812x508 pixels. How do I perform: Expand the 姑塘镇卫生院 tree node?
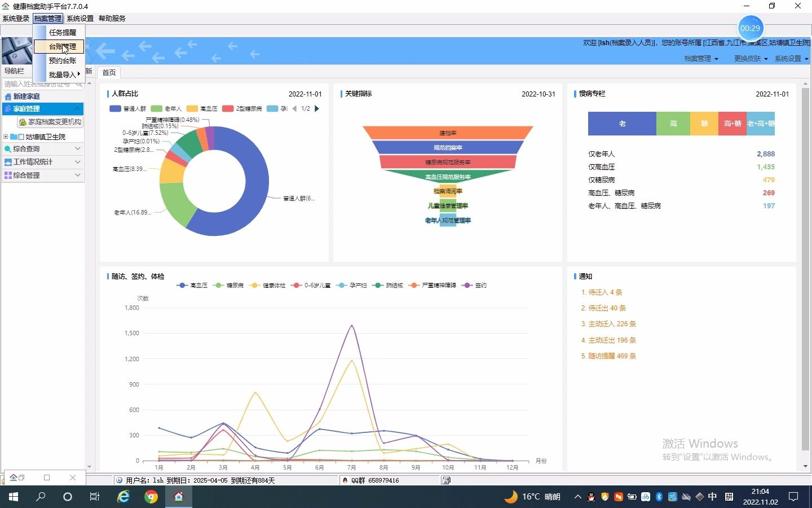pos(6,137)
